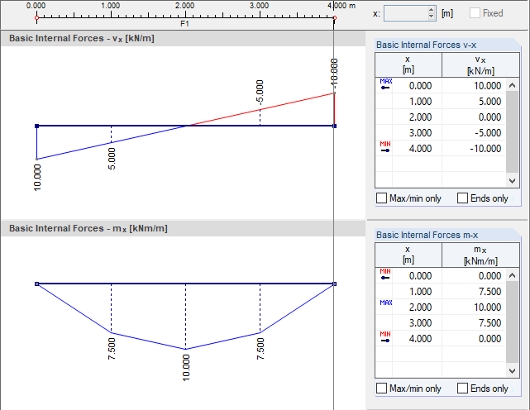Click left 7.500 label on mx diagram

[112, 349]
